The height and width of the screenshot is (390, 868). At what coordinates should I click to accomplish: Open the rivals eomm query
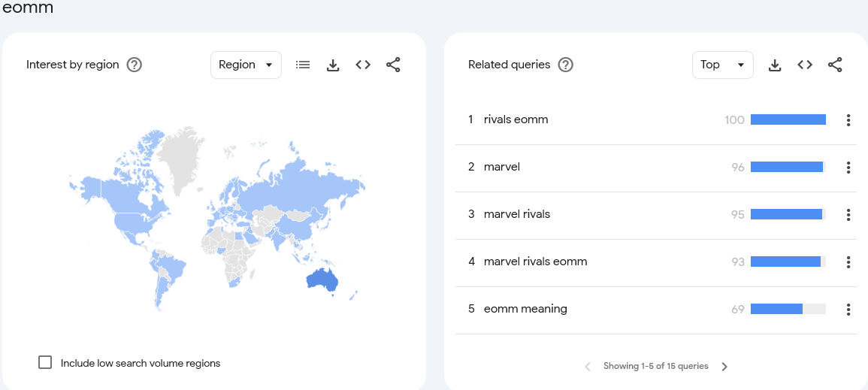(x=516, y=119)
